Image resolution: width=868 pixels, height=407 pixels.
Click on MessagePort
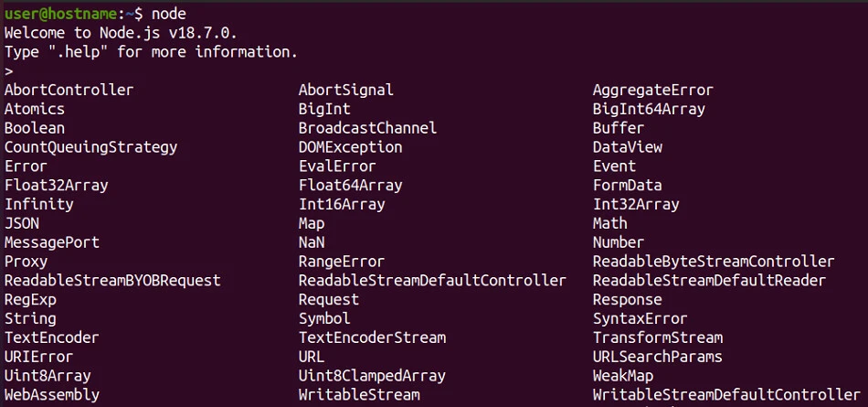click(52, 242)
